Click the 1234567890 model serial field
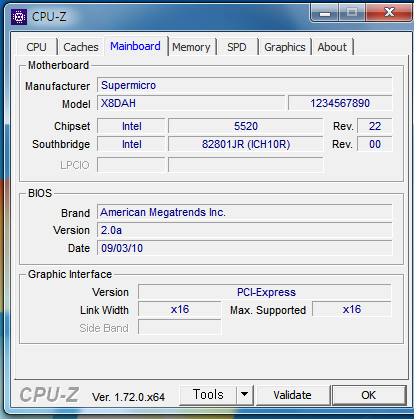This screenshot has width=414, height=419. [340, 103]
